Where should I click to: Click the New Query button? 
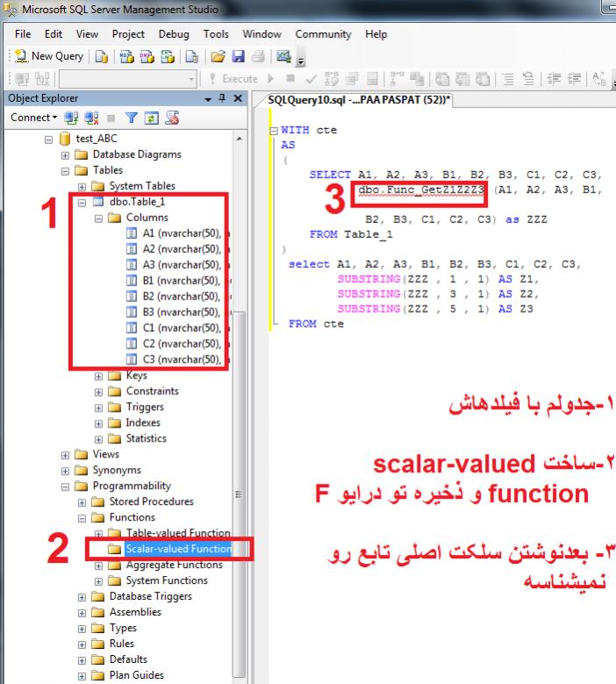(49, 56)
